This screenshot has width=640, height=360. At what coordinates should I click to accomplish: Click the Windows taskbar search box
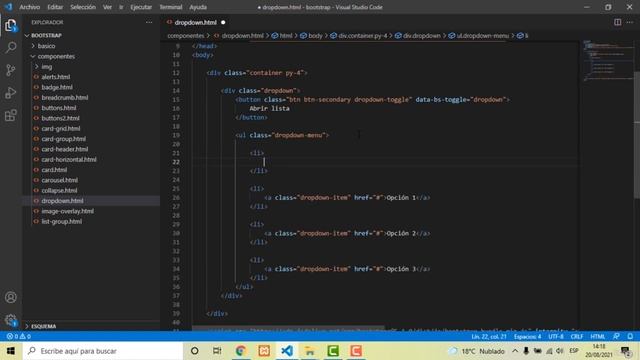pyautogui.click(x=103, y=351)
